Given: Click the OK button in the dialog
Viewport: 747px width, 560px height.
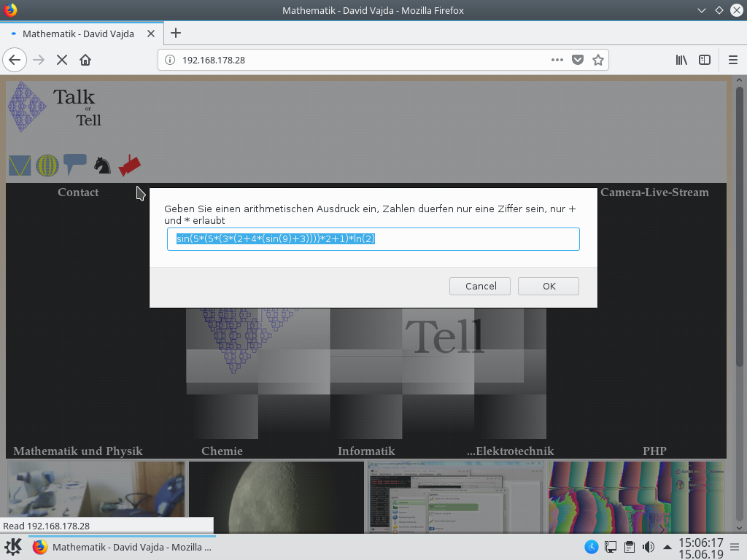Looking at the screenshot, I should (x=549, y=286).
